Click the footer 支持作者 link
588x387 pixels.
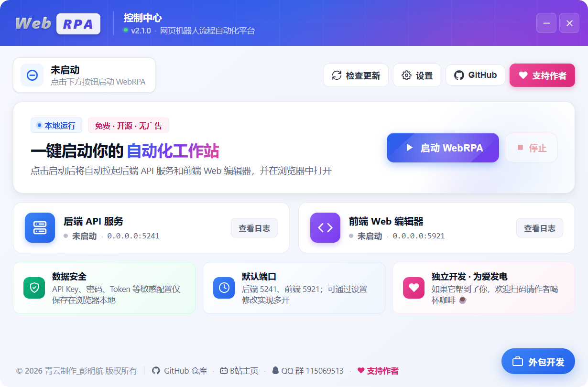[x=378, y=370]
